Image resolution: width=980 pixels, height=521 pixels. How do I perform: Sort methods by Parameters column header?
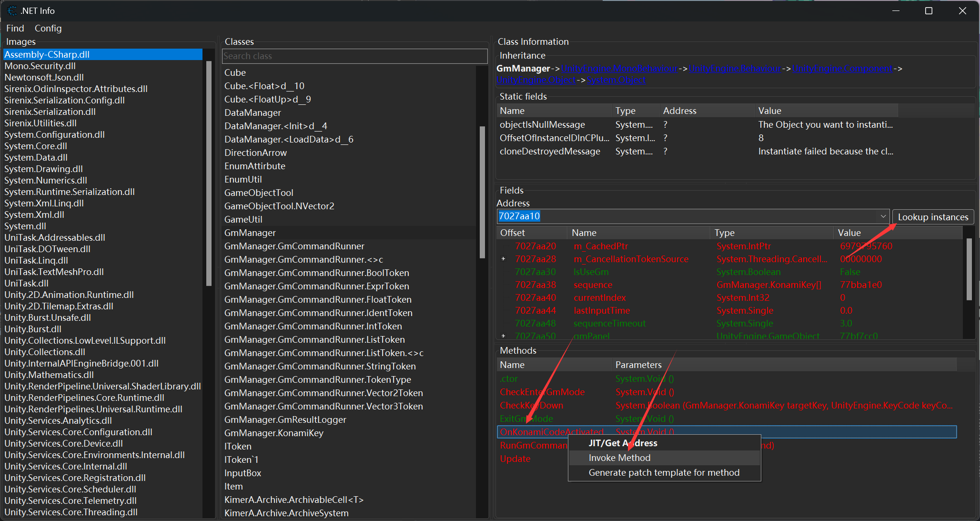[x=784, y=365]
